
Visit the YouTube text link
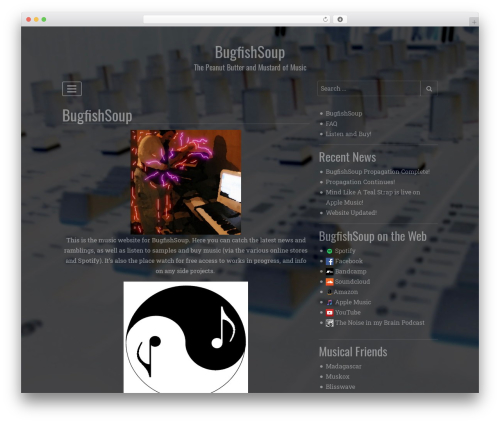click(x=348, y=313)
